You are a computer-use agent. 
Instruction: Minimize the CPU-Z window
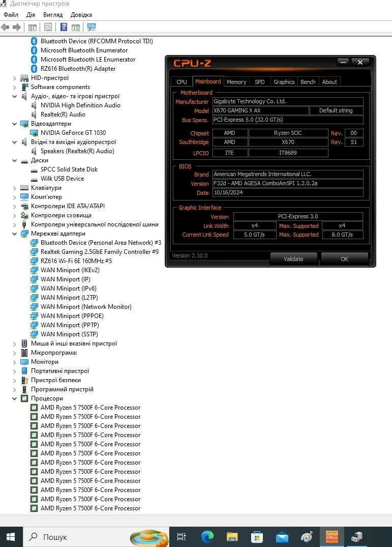pos(343,62)
